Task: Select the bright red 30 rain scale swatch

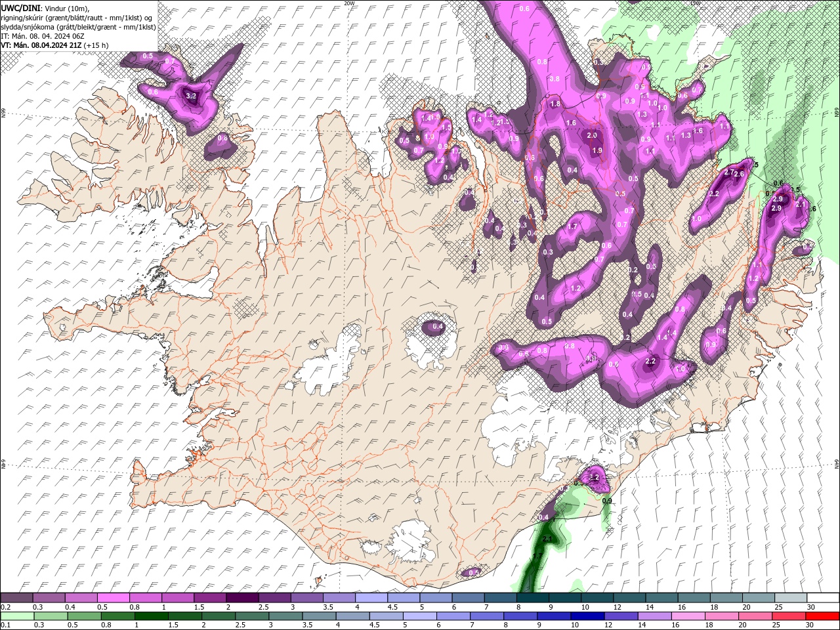Action: click(822, 616)
